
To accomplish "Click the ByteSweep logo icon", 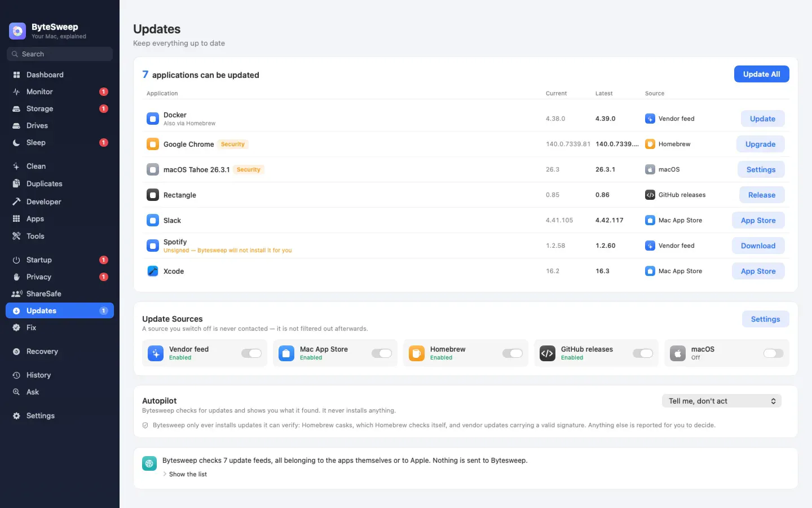I will [x=17, y=31].
